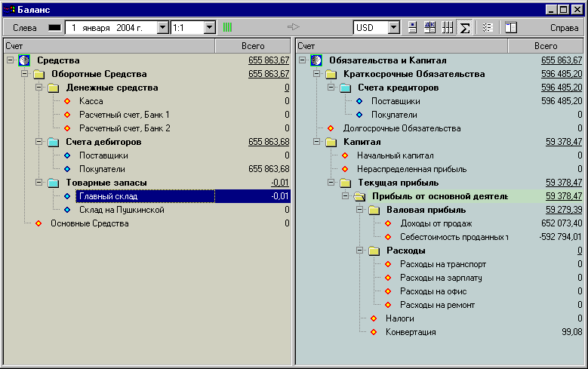Screen dimensions: 588x369
Task: Open the date dropdown for 1 января 2004
Action: tap(163, 27)
